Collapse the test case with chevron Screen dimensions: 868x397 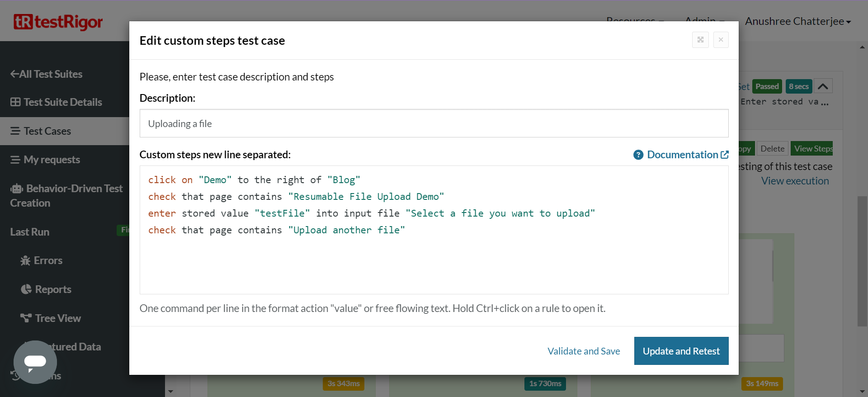[823, 86]
